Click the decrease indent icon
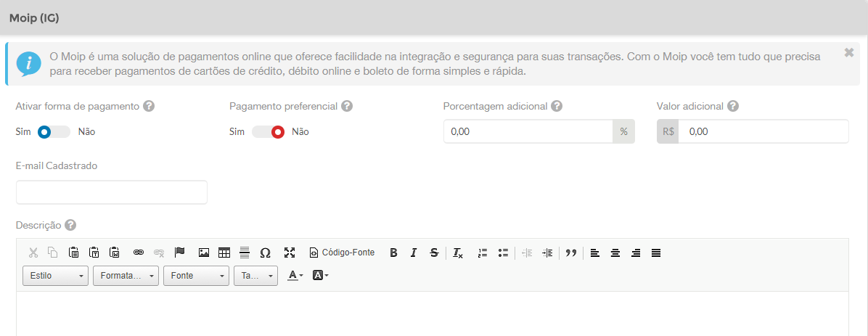Screen dimensions: 868x336 coord(527,253)
